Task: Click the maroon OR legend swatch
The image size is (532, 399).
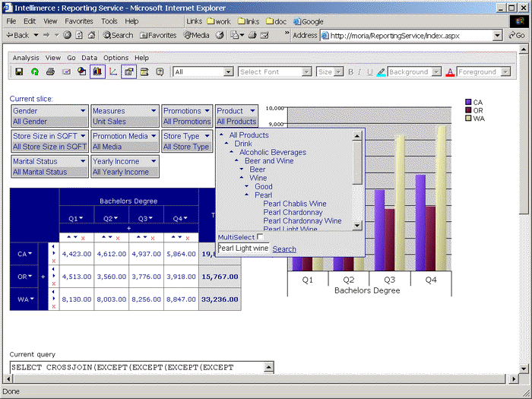Action: 468,110
